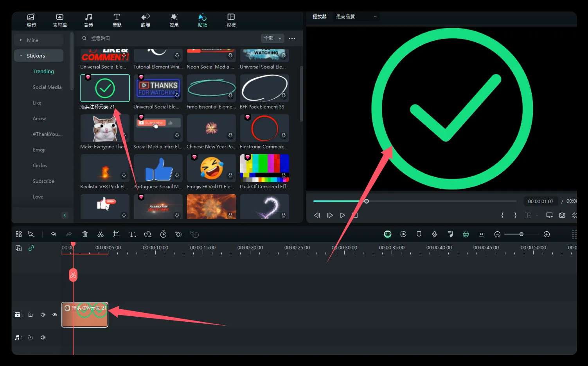Click the microphone voiceover record icon
The height and width of the screenshot is (366, 588).
click(435, 234)
